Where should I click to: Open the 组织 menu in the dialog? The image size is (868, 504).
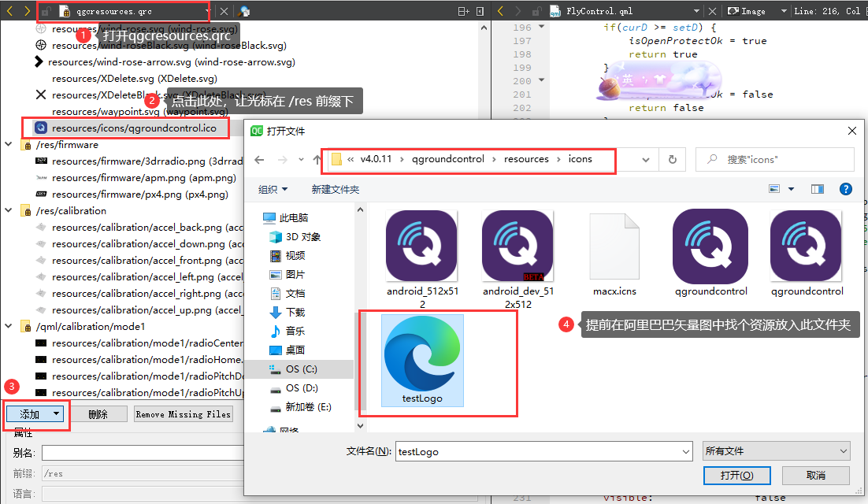pos(272,189)
